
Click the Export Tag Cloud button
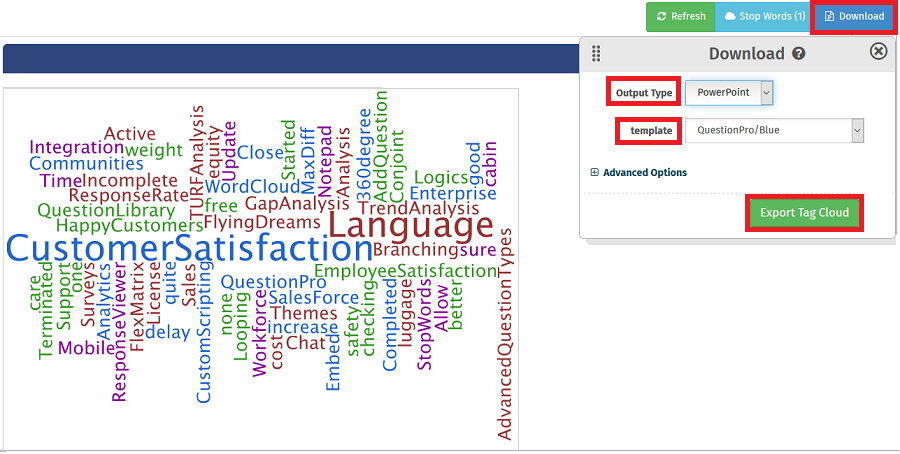[804, 213]
